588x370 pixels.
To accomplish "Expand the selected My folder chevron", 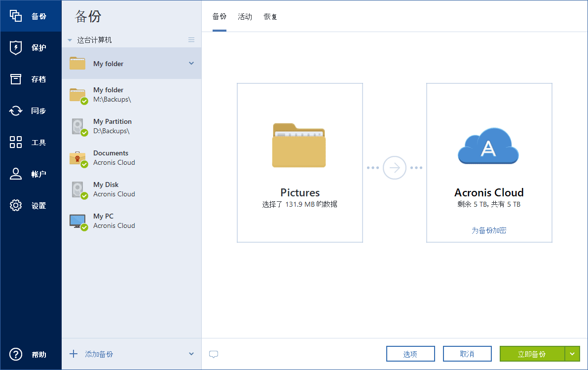I will pyautogui.click(x=191, y=63).
